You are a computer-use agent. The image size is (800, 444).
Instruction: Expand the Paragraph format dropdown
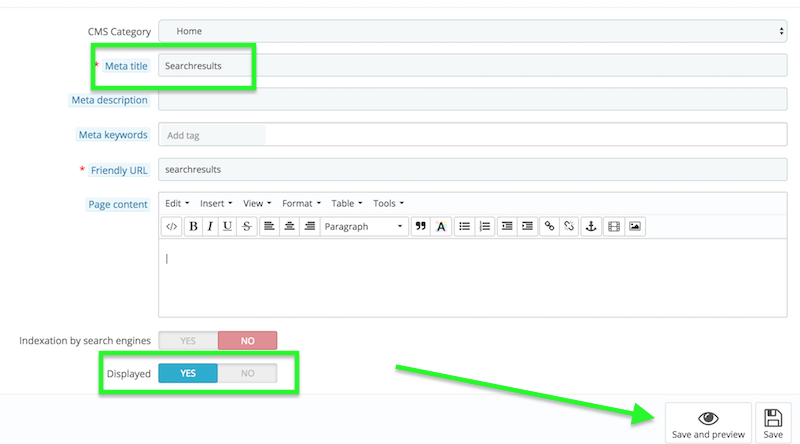click(x=364, y=227)
